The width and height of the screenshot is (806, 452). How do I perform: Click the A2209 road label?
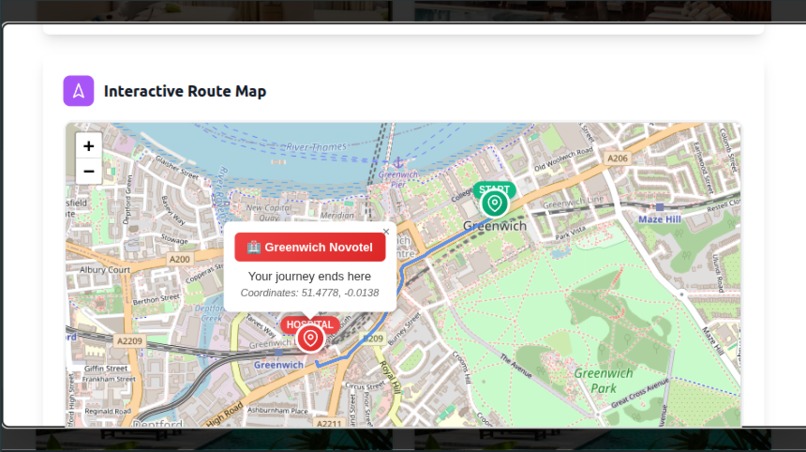tap(129, 341)
